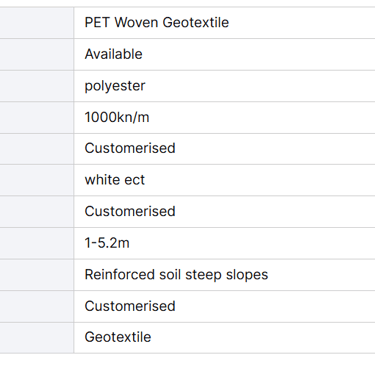Select the 1000kn/m value

click(117, 117)
